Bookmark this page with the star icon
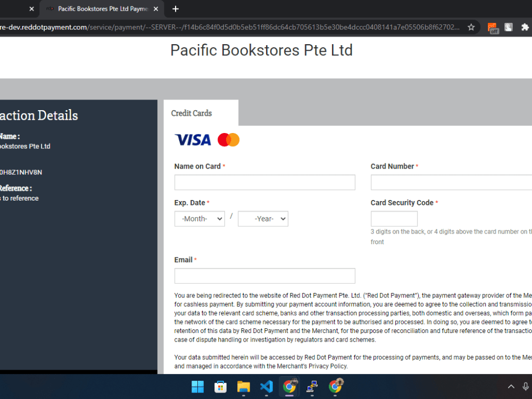 (x=471, y=28)
